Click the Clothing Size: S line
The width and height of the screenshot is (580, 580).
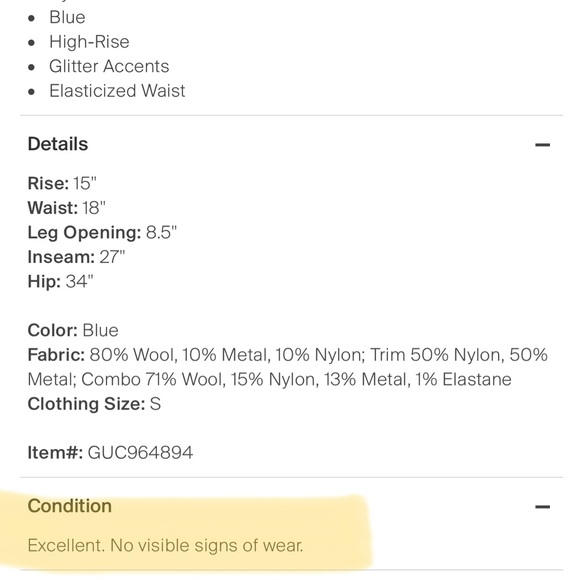click(94, 404)
